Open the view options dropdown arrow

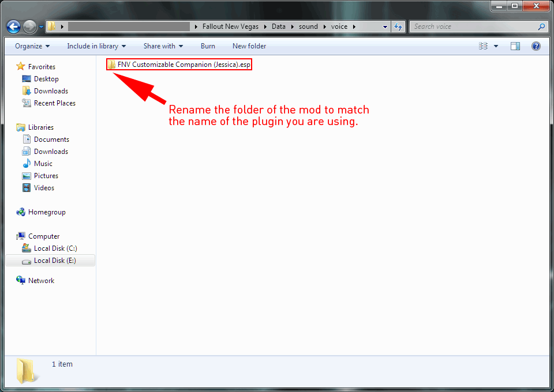[496, 46]
